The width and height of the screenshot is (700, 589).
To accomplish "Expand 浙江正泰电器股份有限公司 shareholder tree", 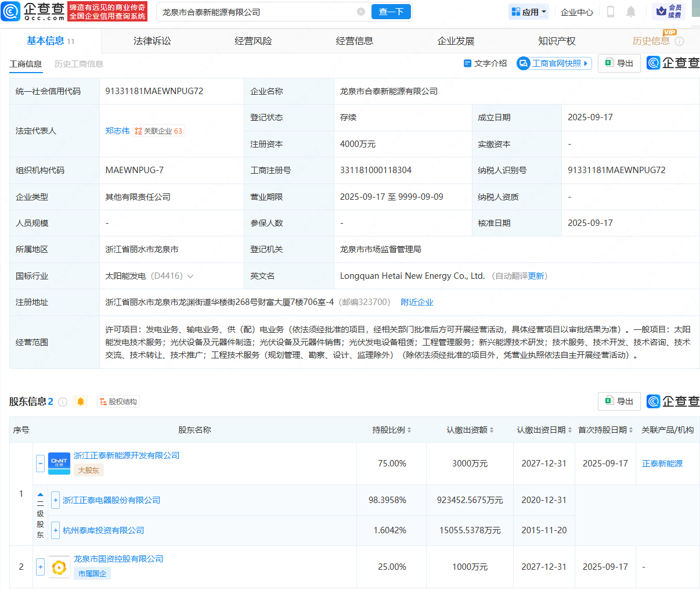I will pos(55,500).
